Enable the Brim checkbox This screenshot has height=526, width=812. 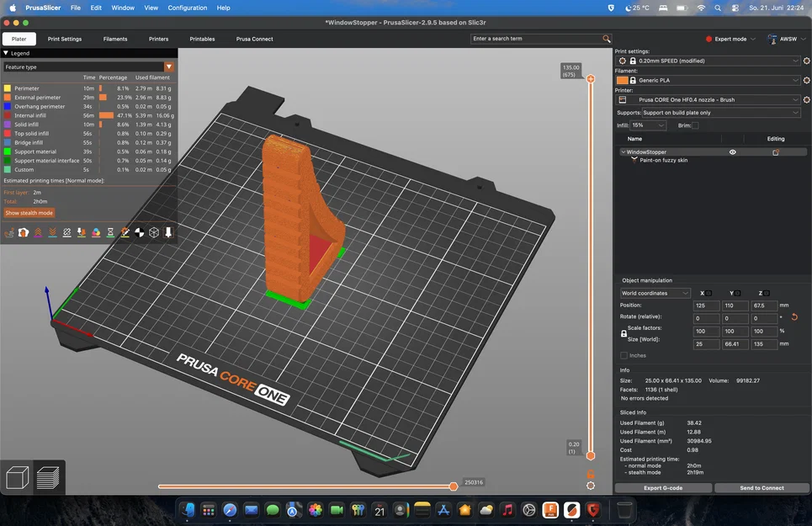point(695,125)
